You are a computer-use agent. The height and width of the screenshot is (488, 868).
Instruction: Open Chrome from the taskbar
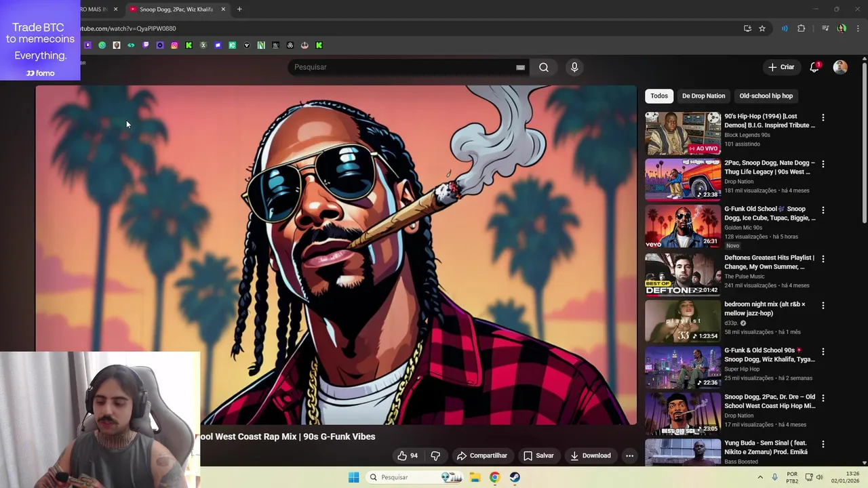pos(494,477)
